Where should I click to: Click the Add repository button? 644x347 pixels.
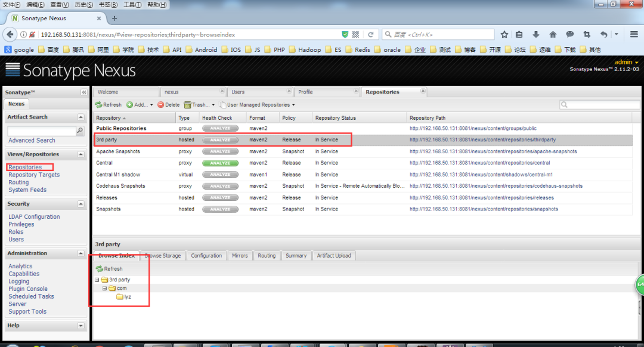(x=139, y=105)
